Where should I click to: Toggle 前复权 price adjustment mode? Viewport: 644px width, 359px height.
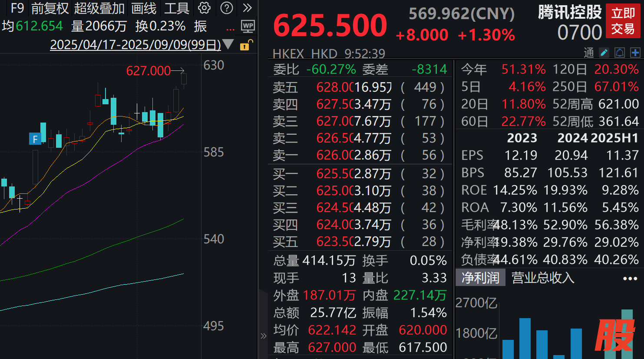click(x=50, y=8)
